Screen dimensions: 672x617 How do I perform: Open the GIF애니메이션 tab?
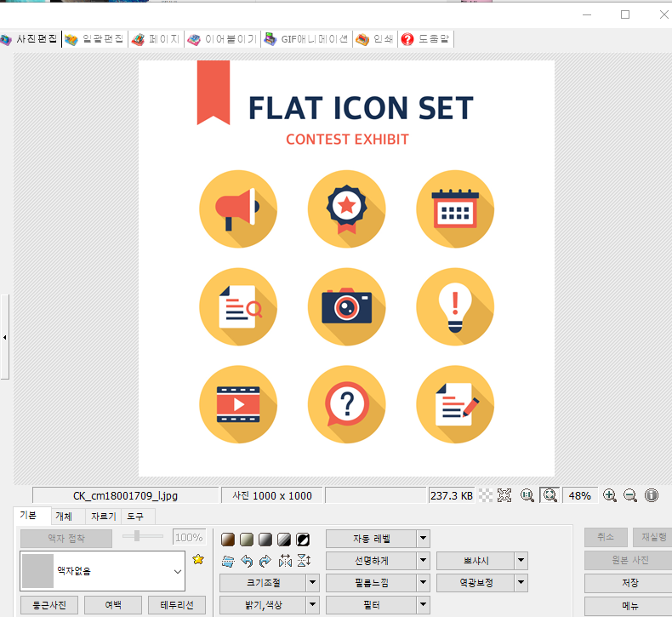306,39
